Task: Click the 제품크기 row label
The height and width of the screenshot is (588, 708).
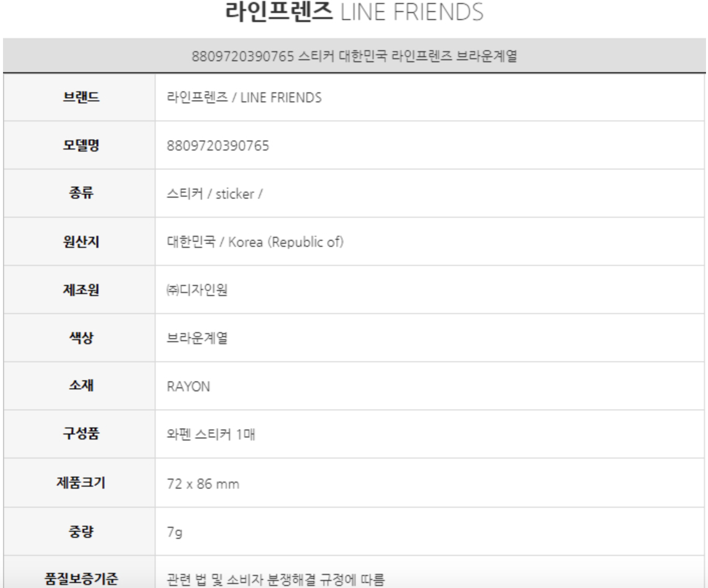Action: tap(81, 483)
